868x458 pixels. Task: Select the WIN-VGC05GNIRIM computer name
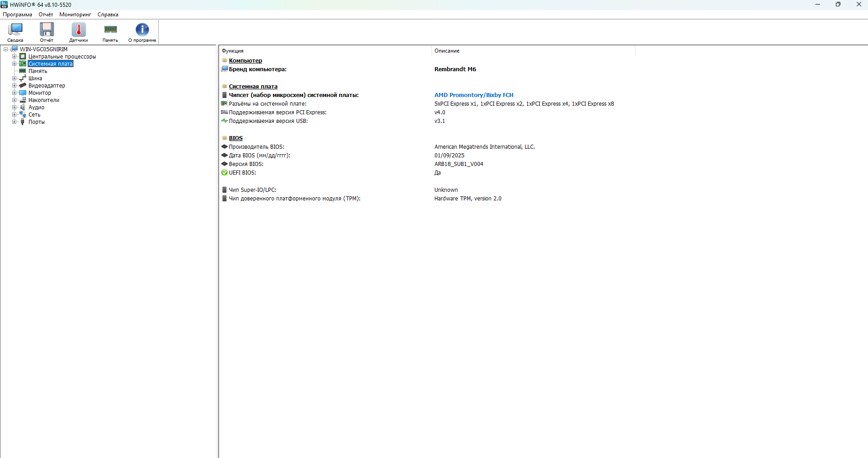click(x=44, y=49)
